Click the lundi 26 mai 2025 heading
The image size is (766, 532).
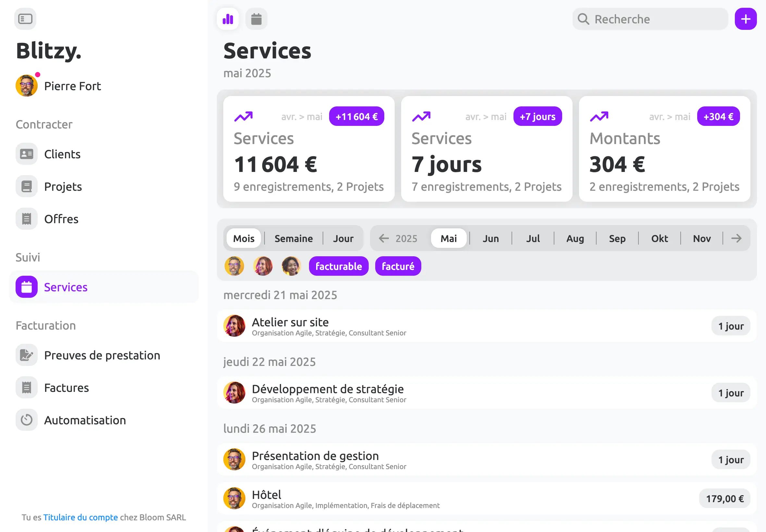point(269,428)
